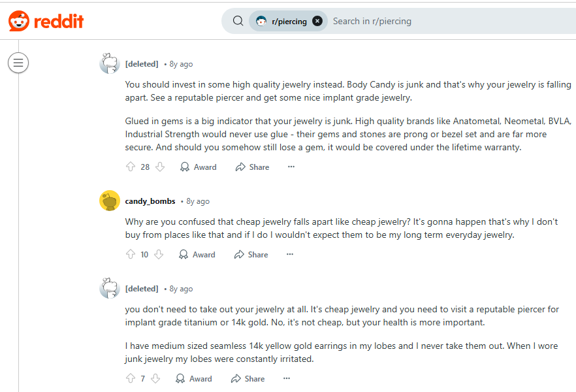Give Award to candy_bombs' comment
Screen dimensions: 576x392
pyautogui.click(x=197, y=255)
